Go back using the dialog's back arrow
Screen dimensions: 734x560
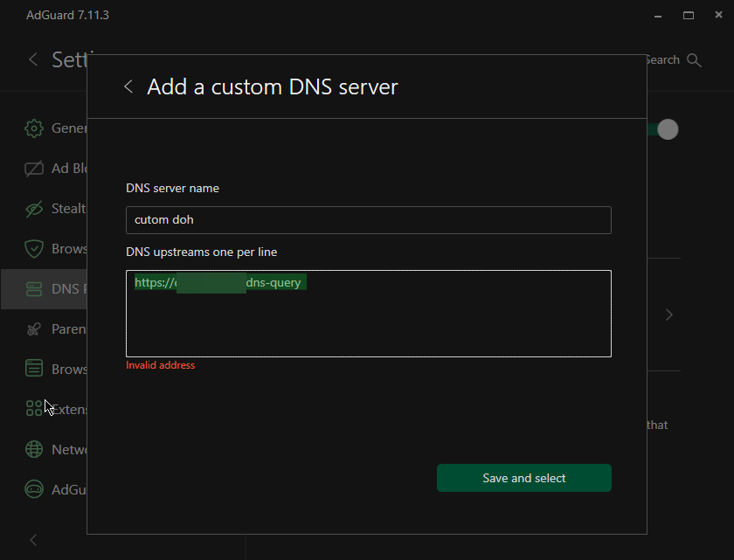tap(128, 86)
